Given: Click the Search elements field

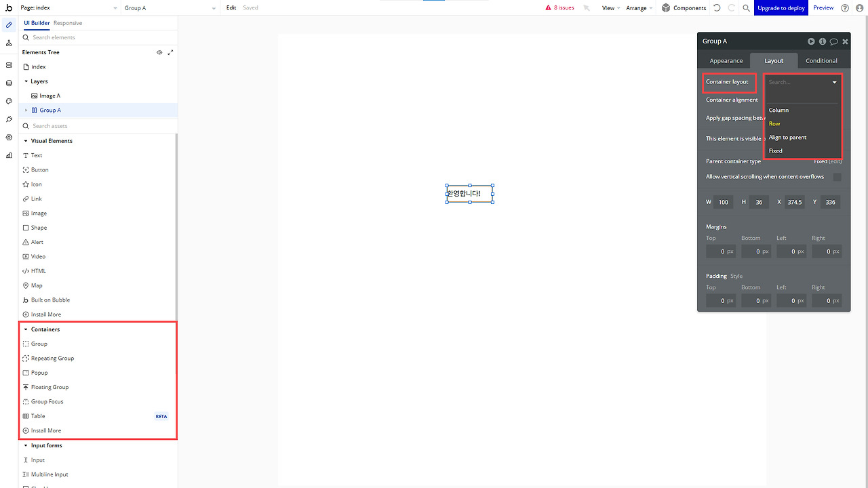Looking at the screenshot, I should (x=98, y=37).
